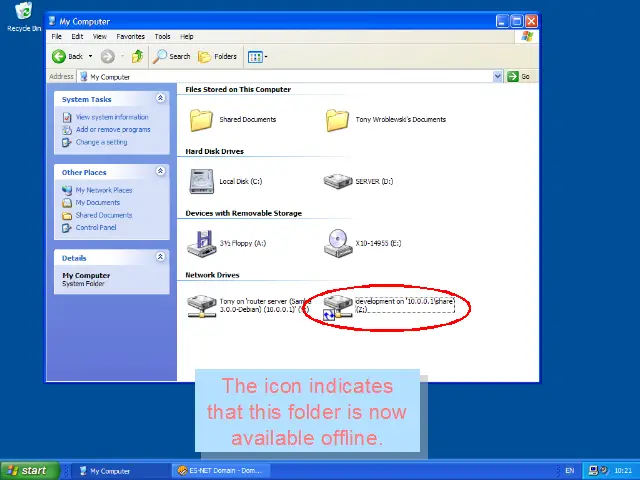
Task: Collapse the Details panel
Action: coord(160,257)
